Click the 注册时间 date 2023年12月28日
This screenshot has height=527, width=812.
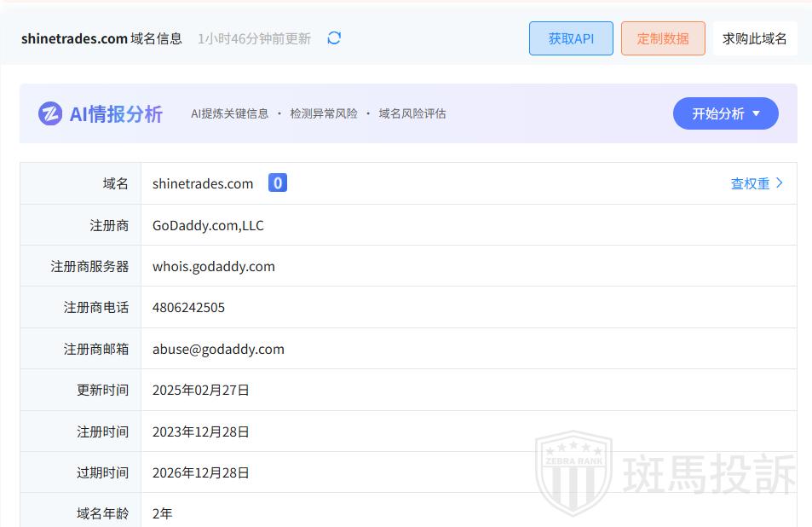coord(200,431)
